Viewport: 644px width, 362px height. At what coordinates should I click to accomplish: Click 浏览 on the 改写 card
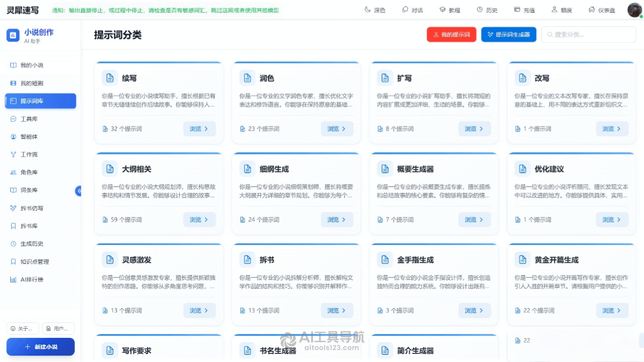coord(612,129)
